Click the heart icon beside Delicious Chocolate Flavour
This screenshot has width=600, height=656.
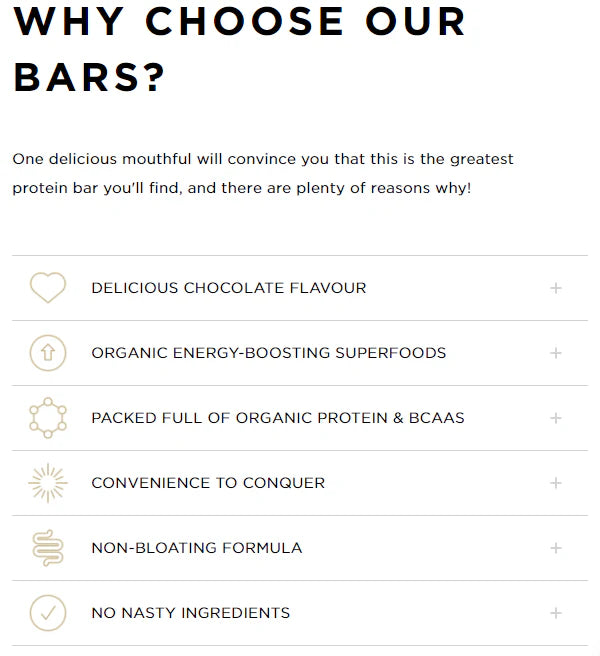point(48,288)
